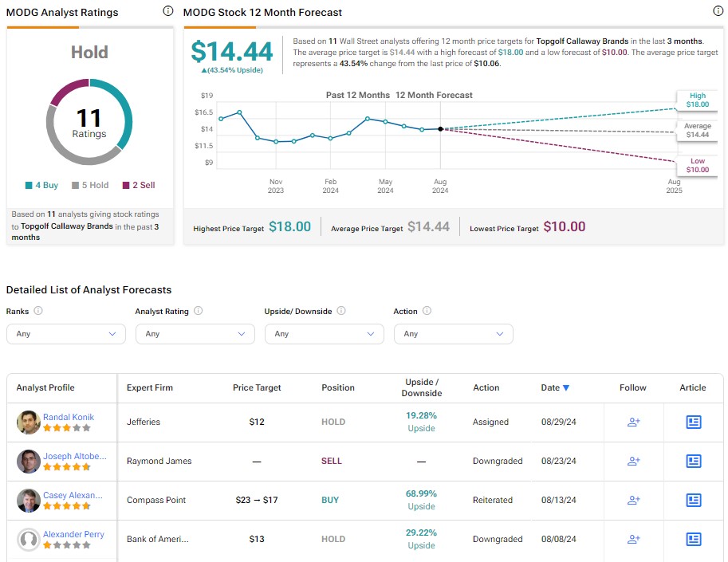Follow analyst Casey Alexander
The height and width of the screenshot is (562, 728).
click(633, 500)
